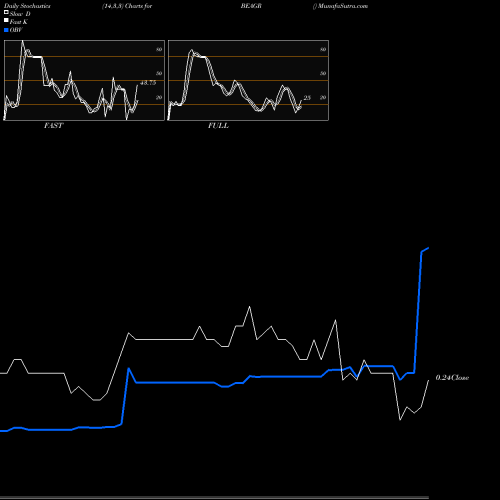Click the blue OBV legend swatch
The width and height of the screenshot is (500, 500).
click(x=6, y=30)
